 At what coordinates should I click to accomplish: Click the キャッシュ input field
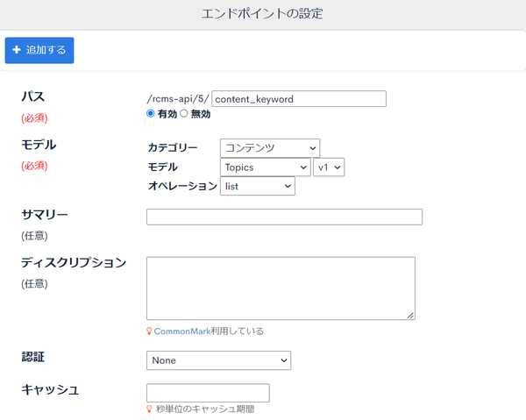click(208, 393)
